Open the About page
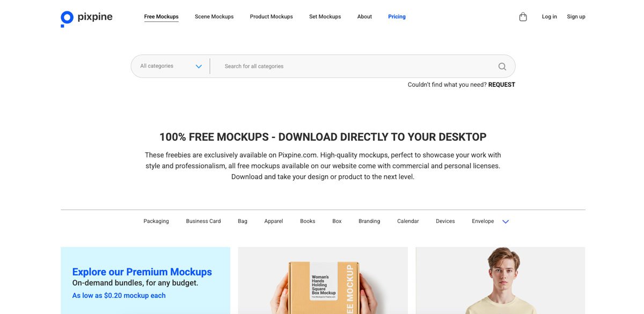Screen dimensions: 644x314 (x=364, y=17)
